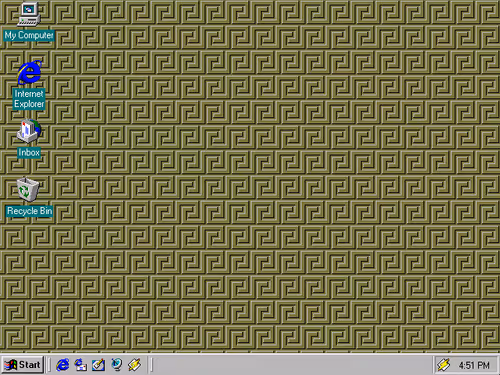Launch Internet Explorer from Quick Launch bar

pyautogui.click(x=63, y=365)
